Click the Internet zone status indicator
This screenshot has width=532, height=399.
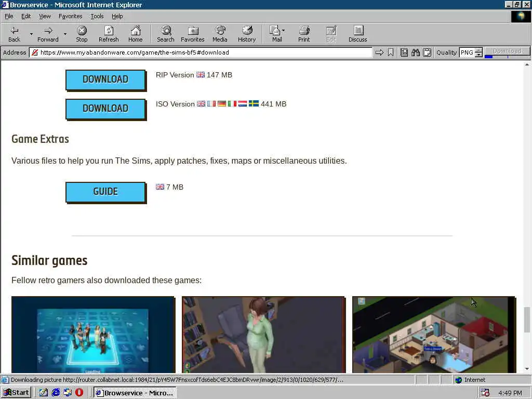pyautogui.click(x=470, y=380)
